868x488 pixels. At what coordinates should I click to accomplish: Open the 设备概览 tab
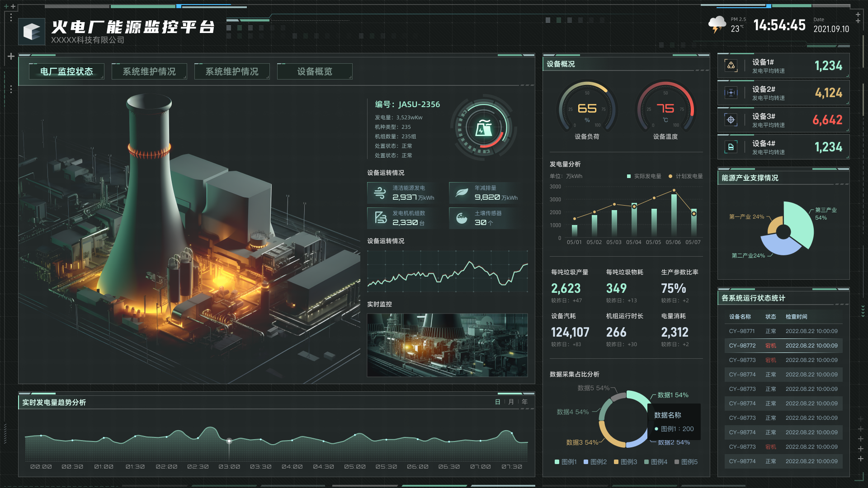(x=315, y=71)
